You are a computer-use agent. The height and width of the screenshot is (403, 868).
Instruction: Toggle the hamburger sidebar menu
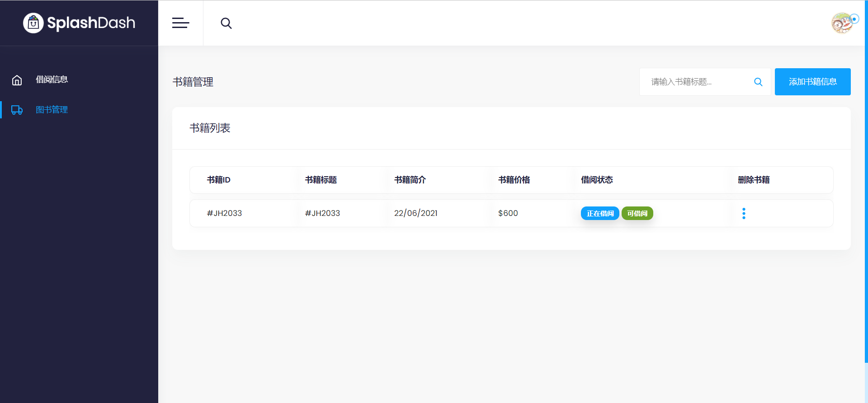point(180,23)
